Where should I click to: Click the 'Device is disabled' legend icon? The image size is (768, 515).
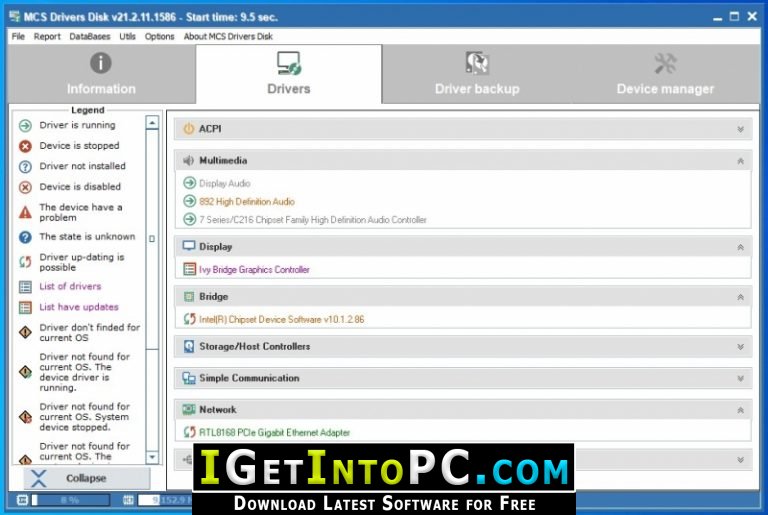coord(25,187)
